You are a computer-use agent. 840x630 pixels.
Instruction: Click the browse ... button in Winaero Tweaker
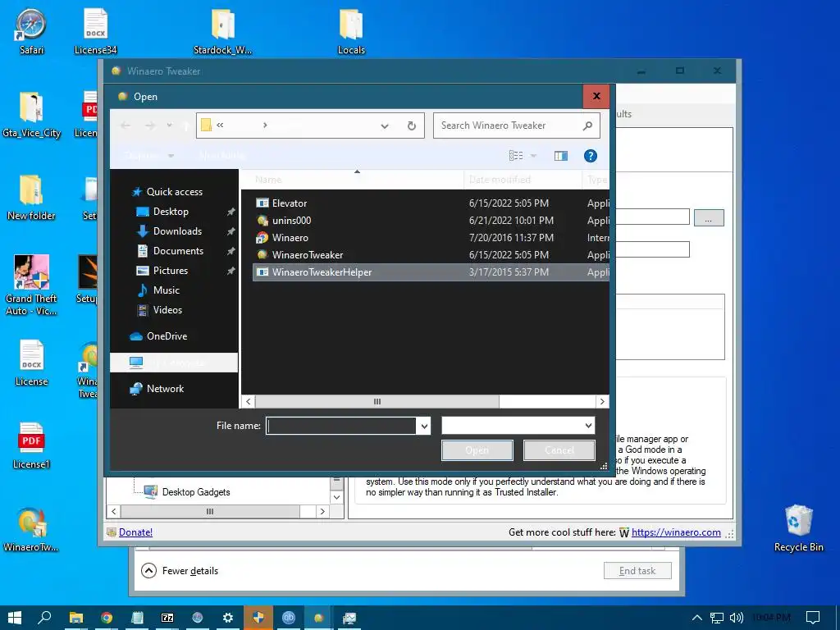tap(708, 218)
